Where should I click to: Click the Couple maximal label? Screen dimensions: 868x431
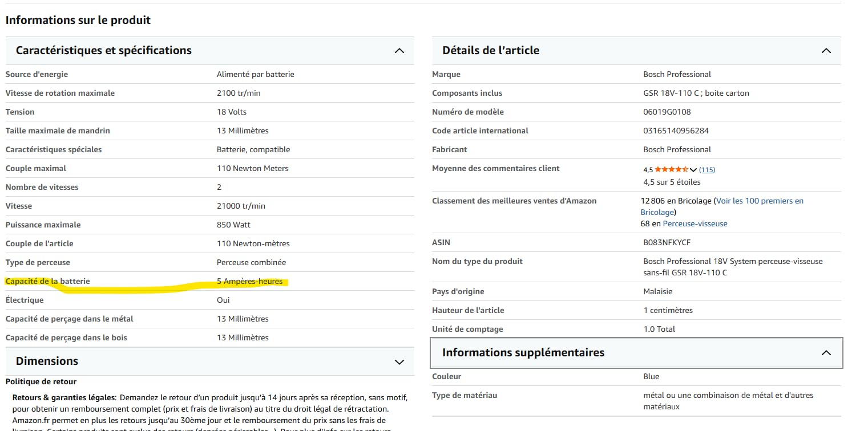pos(36,169)
